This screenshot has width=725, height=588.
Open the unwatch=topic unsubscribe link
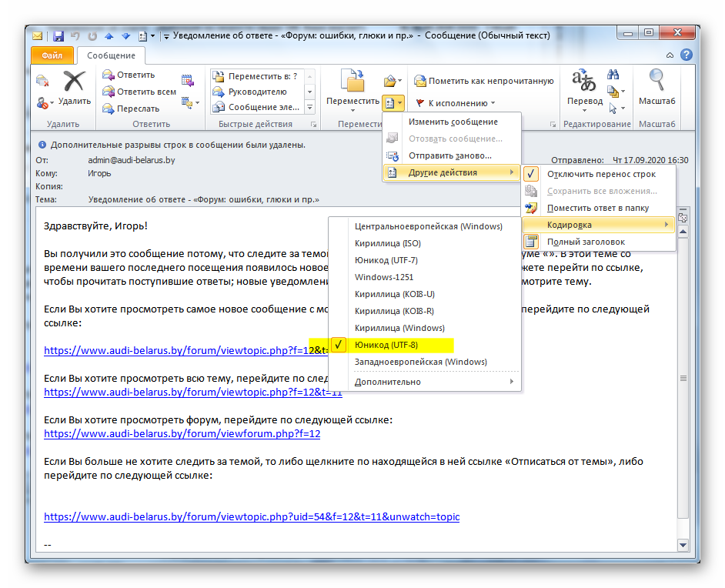(x=251, y=517)
